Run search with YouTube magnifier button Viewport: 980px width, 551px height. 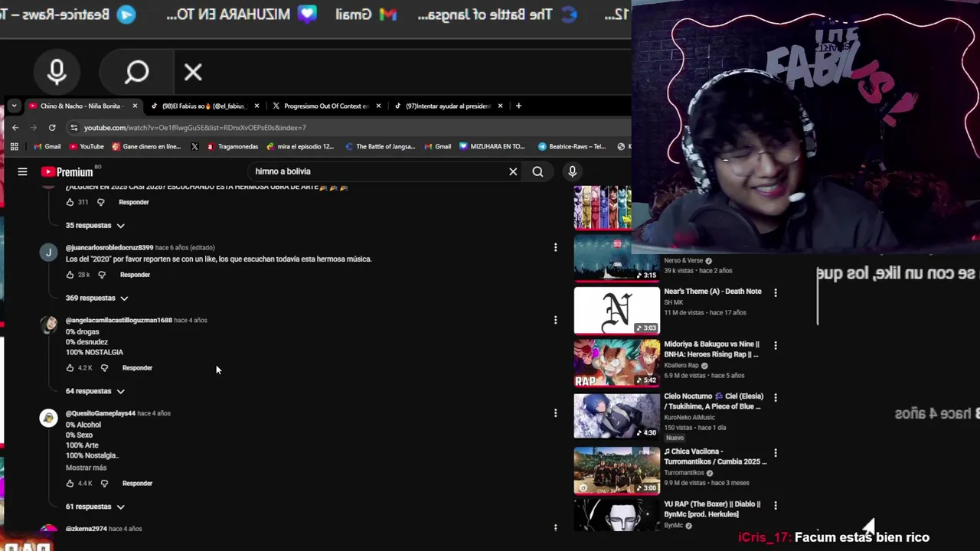coord(537,171)
